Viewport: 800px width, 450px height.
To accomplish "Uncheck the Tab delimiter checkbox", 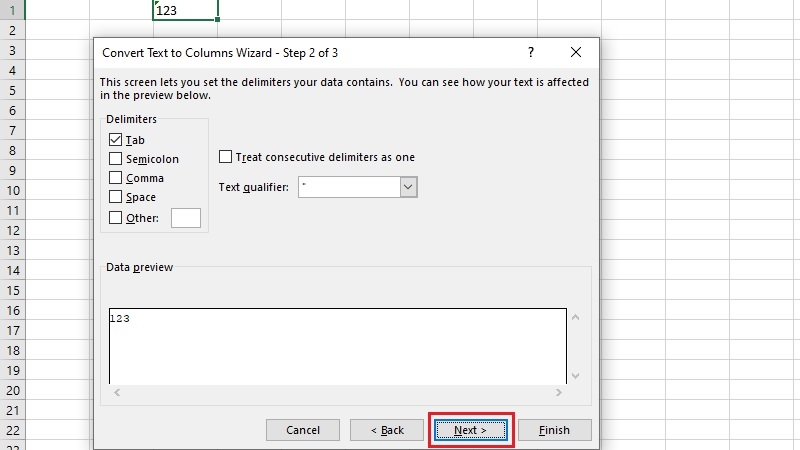I will coord(115,140).
